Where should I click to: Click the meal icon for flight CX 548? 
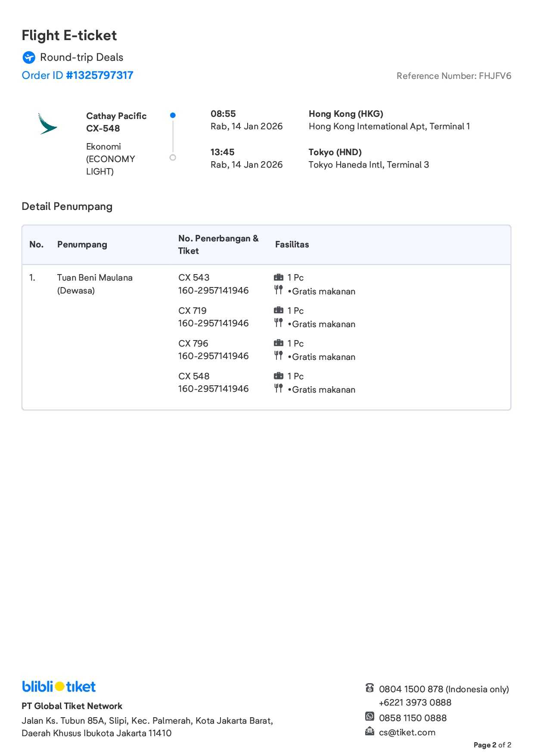279,388
